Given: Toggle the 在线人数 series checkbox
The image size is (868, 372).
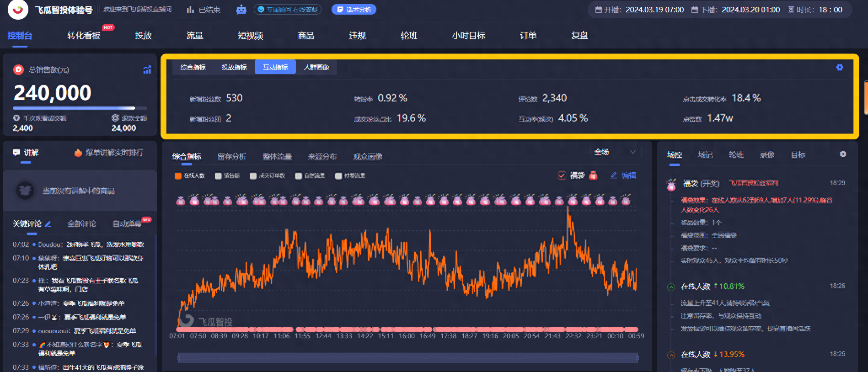Looking at the screenshot, I should (178, 176).
